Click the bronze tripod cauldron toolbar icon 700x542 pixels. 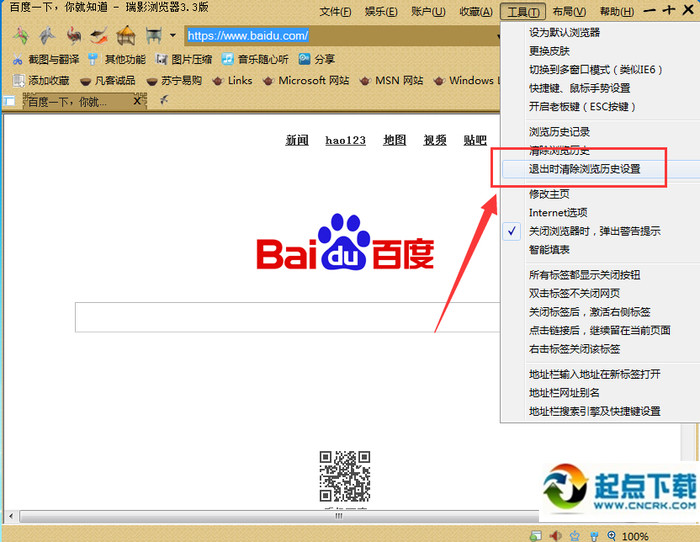pos(154,35)
